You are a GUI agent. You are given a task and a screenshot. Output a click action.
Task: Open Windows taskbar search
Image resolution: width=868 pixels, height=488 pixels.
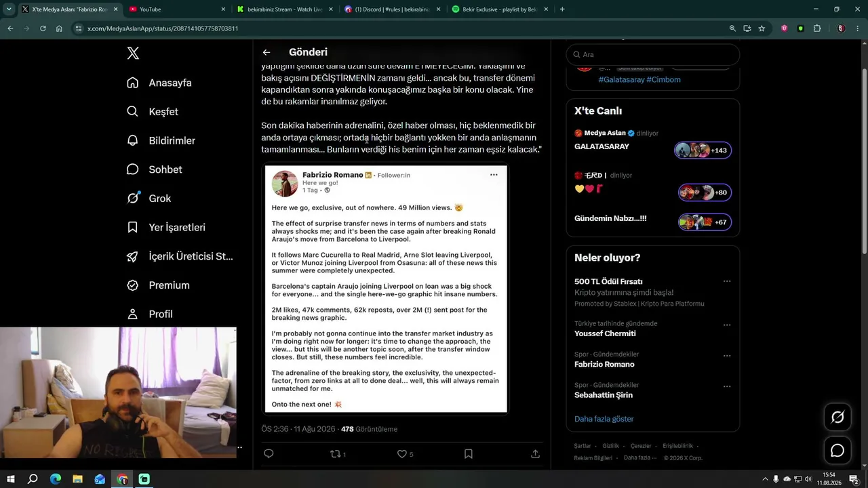click(x=33, y=479)
